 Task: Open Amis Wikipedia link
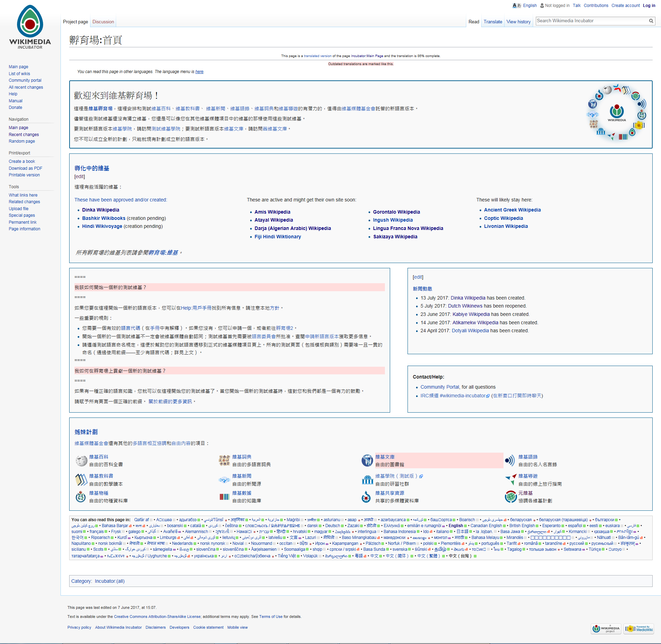tap(272, 212)
